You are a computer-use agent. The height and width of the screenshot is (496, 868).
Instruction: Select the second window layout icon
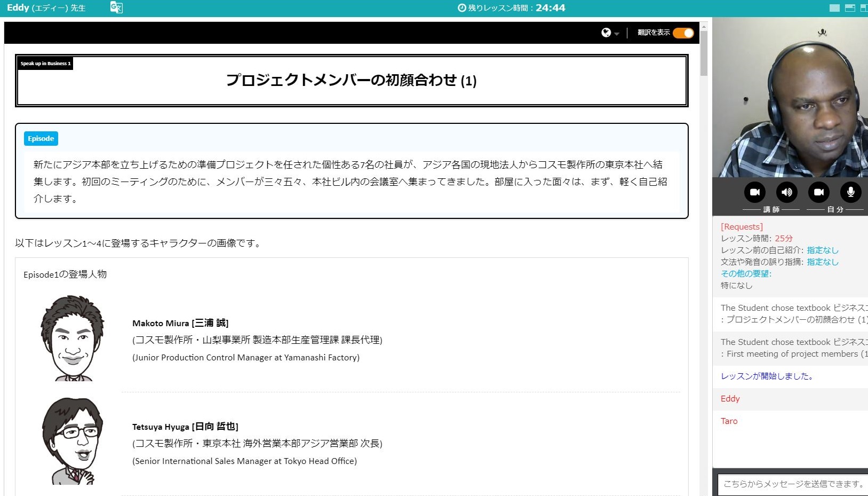click(850, 8)
